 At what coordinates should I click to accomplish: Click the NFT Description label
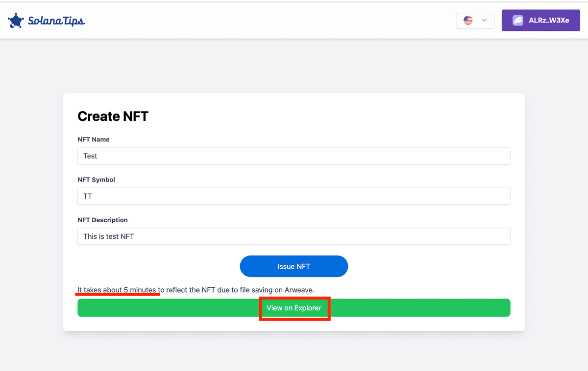tap(102, 220)
